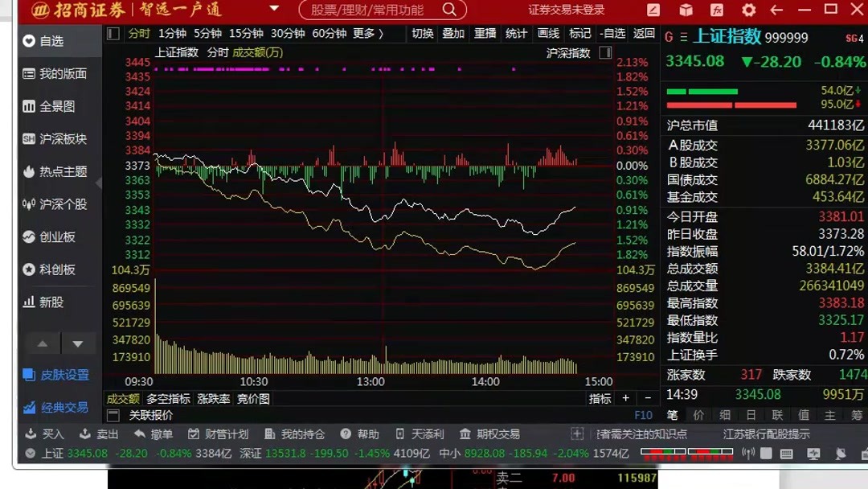This screenshot has width=868, height=489.
Task: Click the 返回 (Back) button
Action: pyautogui.click(x=642, y=34)
